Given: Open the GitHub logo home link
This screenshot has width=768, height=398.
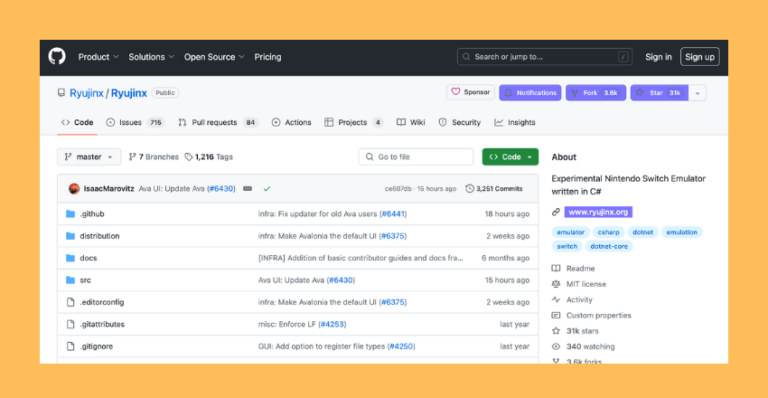Looking at the screenshot, I should click(x=57, y=57).
